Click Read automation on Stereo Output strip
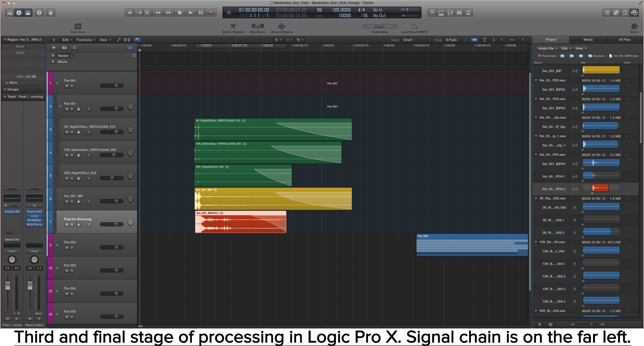 coord(34,251)
